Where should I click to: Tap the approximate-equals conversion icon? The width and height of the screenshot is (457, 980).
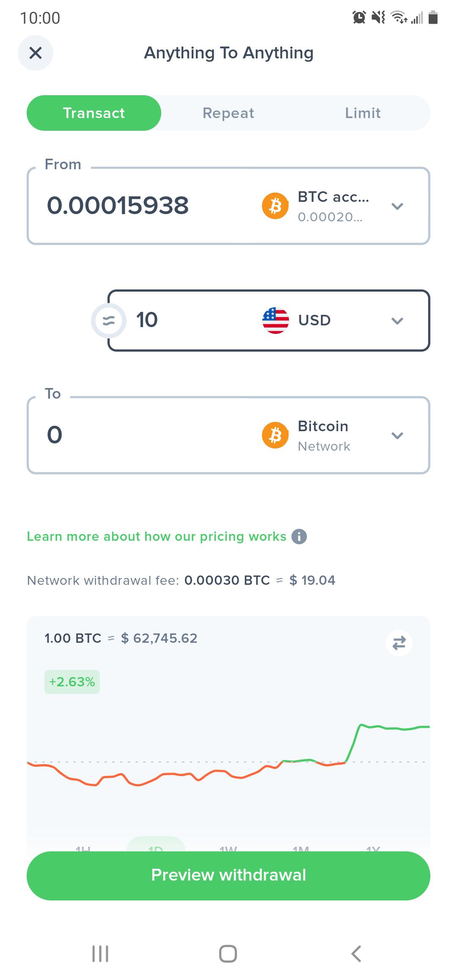pos(109,321)
